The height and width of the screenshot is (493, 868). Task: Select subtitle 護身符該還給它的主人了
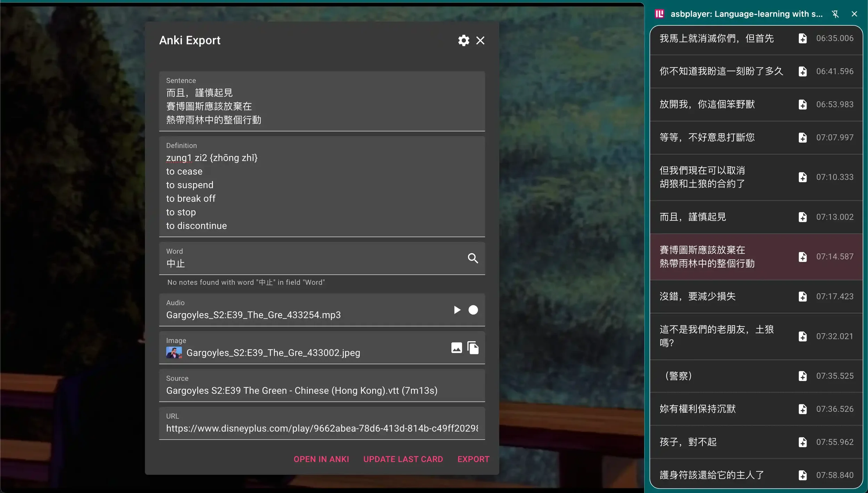711,475
